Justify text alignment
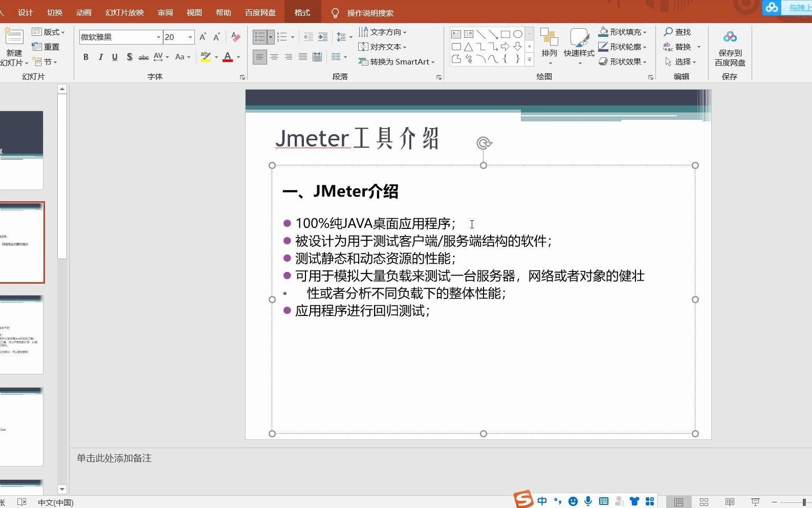Image resolution: width=812 pixels, height=508 pixels. [303, 57]
